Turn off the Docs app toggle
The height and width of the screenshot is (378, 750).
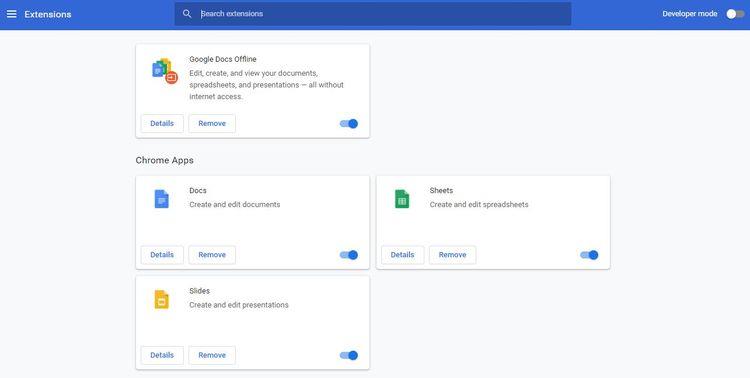[349, 255]
